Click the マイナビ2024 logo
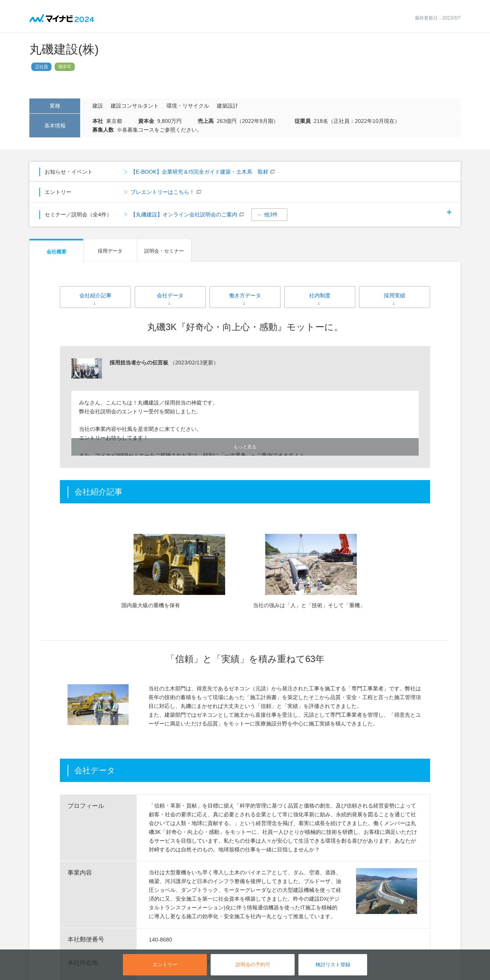Screen dimensions: 490x980 pyautogui.click(x=62, y=19)
